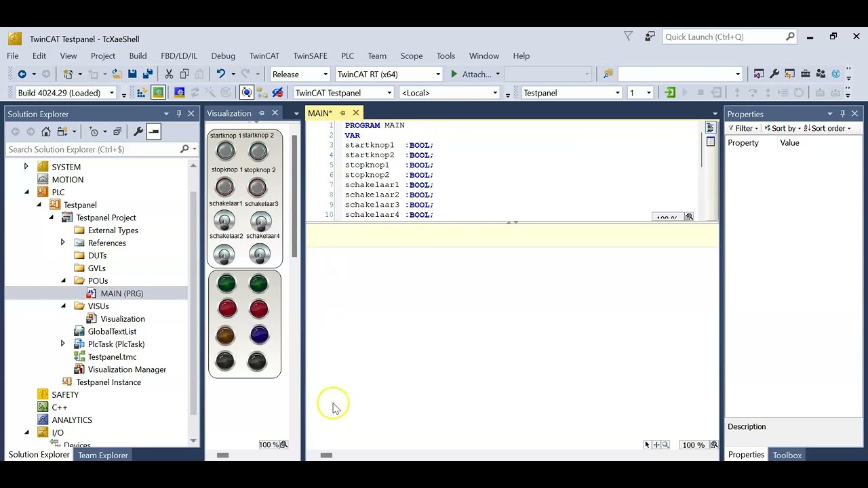Click the Undo arrow icon
The width and height of the screenshot is (868, 488).
click(x=220, y=74)
